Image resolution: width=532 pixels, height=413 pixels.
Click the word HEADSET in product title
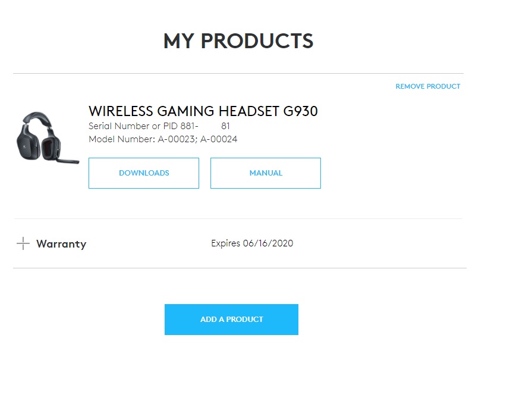click(250, 111)
